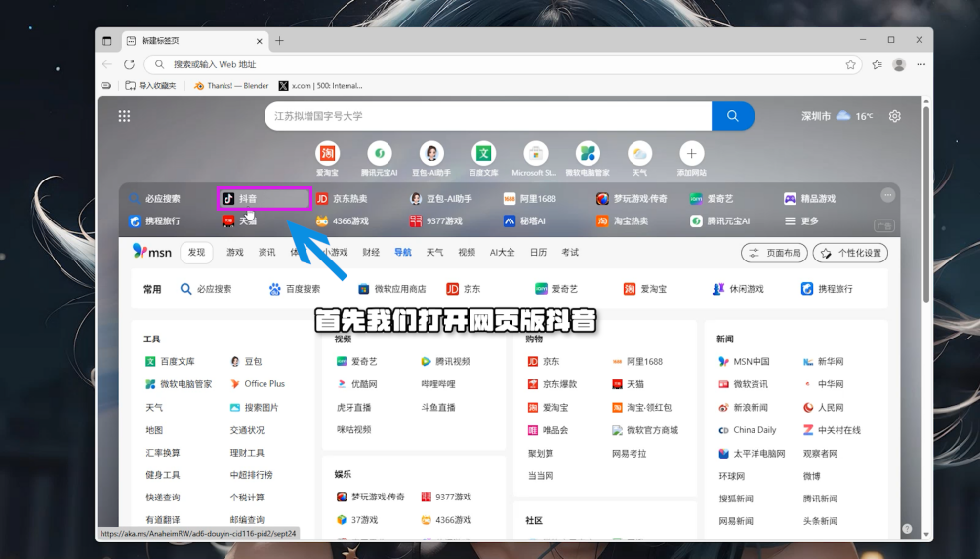Open the 百度文库 quick link tile
The height and width of the screenshot is (559, 980).
click(x=484, y=159)
